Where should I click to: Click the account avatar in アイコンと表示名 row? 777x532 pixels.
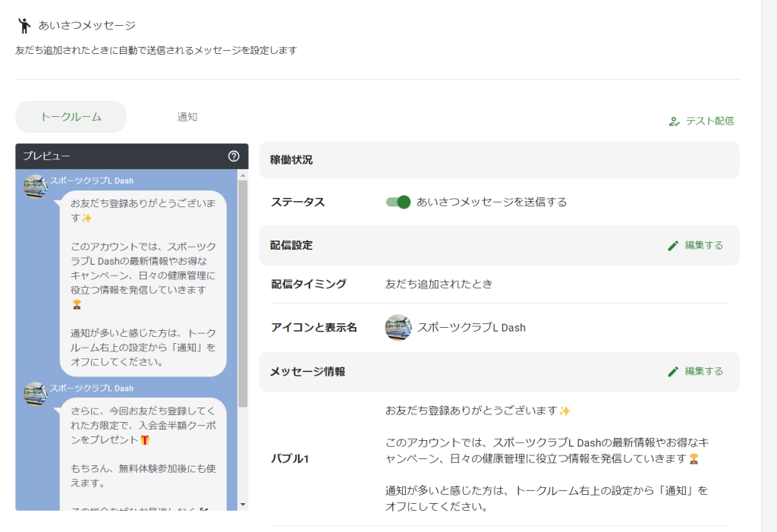[399, 328]
